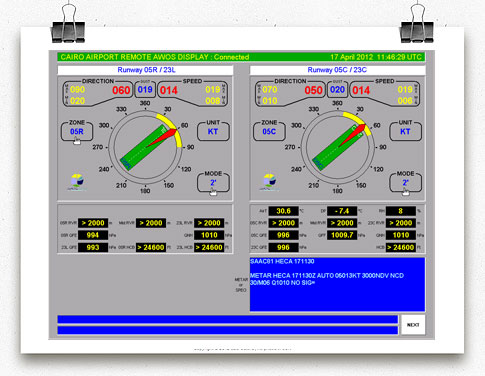Screen dimensions: 485x376
Task: Change mode 2' for runway 05C
Action: [x=405, y=183]
